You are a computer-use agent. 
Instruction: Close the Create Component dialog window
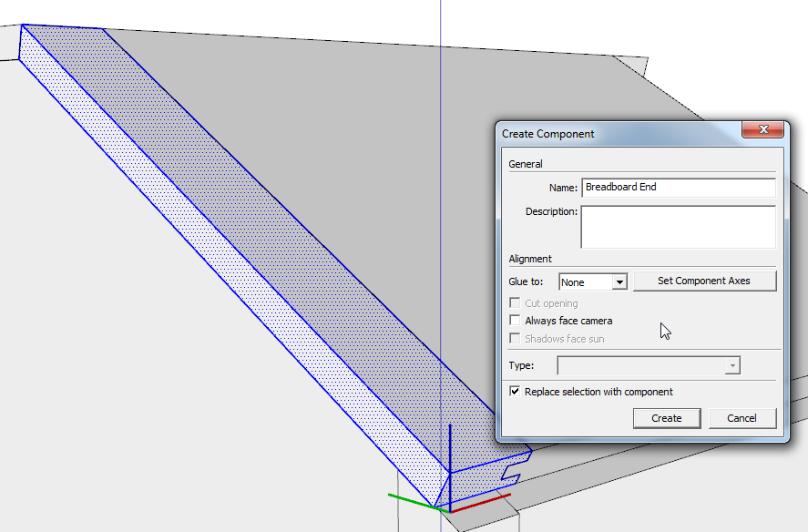click(763, 130)
